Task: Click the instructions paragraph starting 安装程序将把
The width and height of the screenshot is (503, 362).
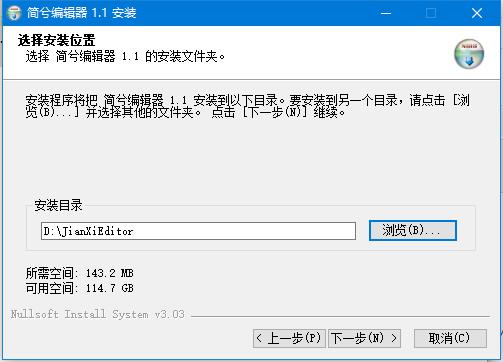Action: tap(248, 106)
